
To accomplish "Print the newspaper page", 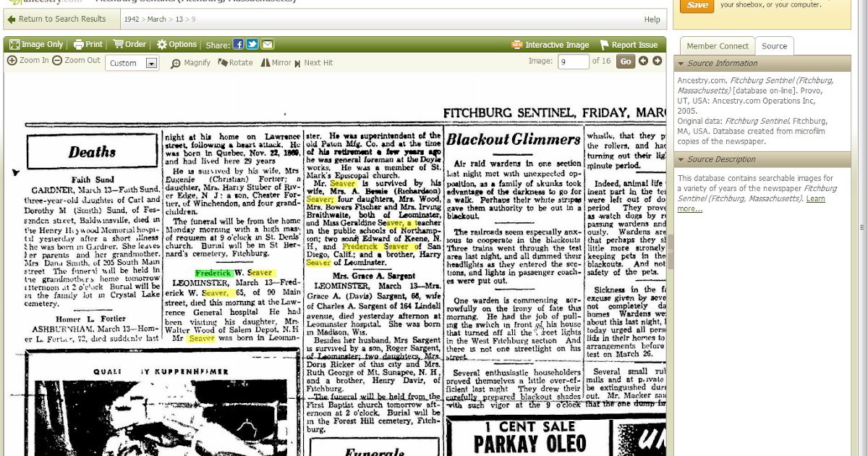I will pyautogui.click(x=88, y=44).
